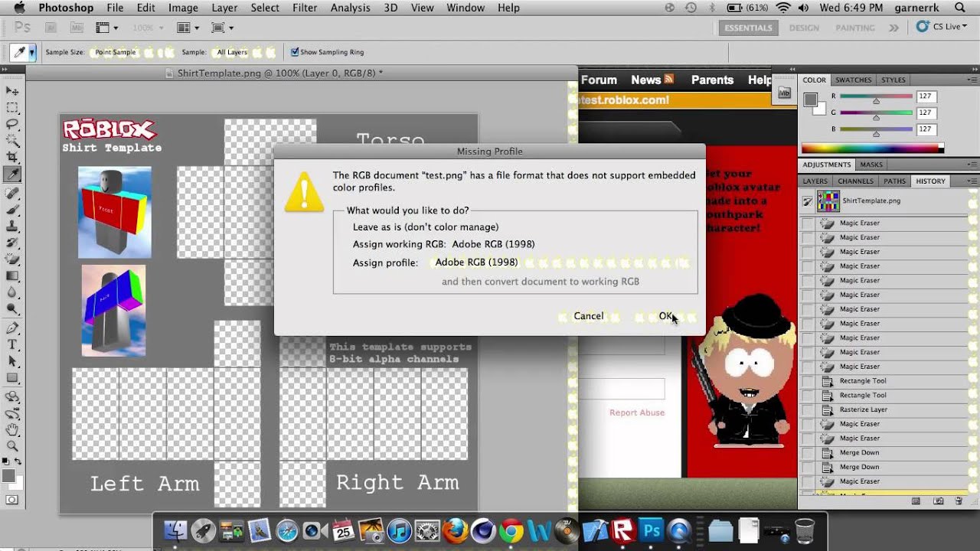Switch to the Channels tab
Image resolution: width=980 pixels, height=551 pixels.
[x=855, y=181]
